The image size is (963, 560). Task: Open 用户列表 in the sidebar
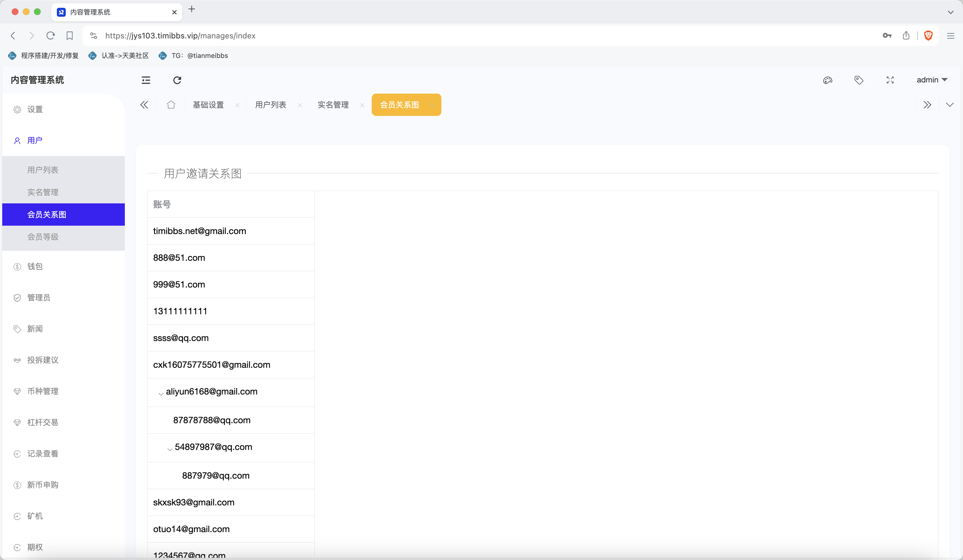pos(64,170)
